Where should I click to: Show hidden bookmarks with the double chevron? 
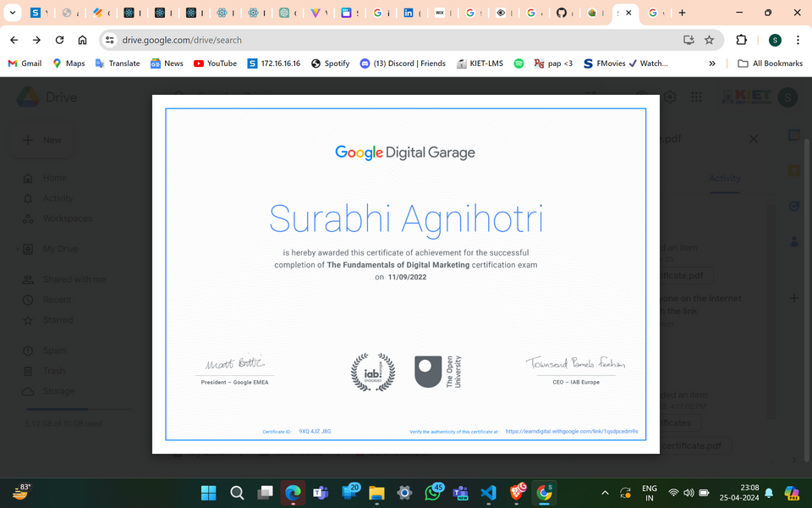click(712, 63)
